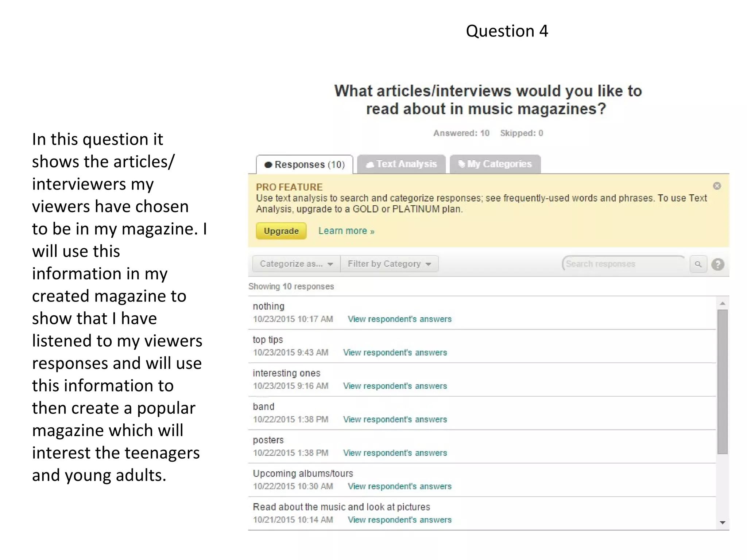
Task: View respondent's answers for "top tips"
Action: tap(395, 353)
